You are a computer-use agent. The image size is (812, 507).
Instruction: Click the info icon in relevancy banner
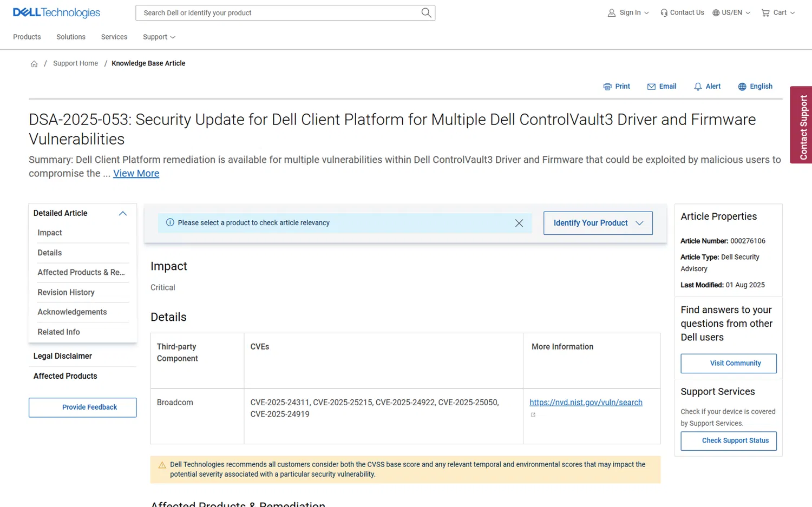[170, 222]
